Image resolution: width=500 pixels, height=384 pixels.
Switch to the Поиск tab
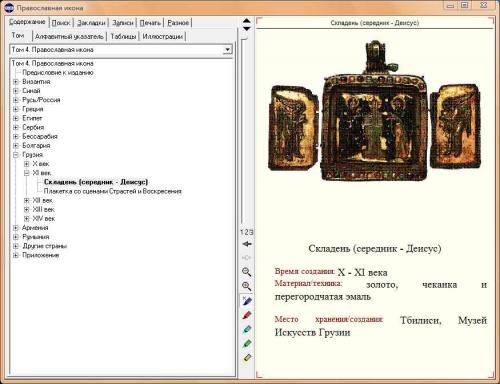point(61,23)
